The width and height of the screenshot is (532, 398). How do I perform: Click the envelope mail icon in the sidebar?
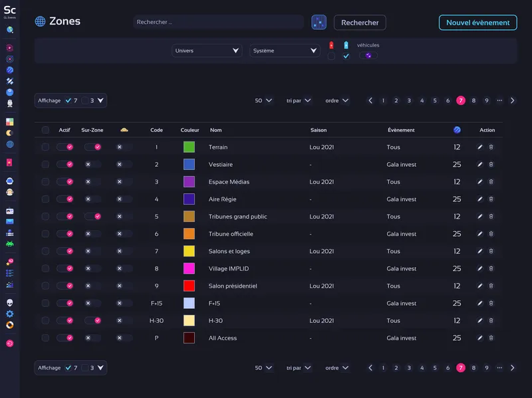tap(10, 221)
